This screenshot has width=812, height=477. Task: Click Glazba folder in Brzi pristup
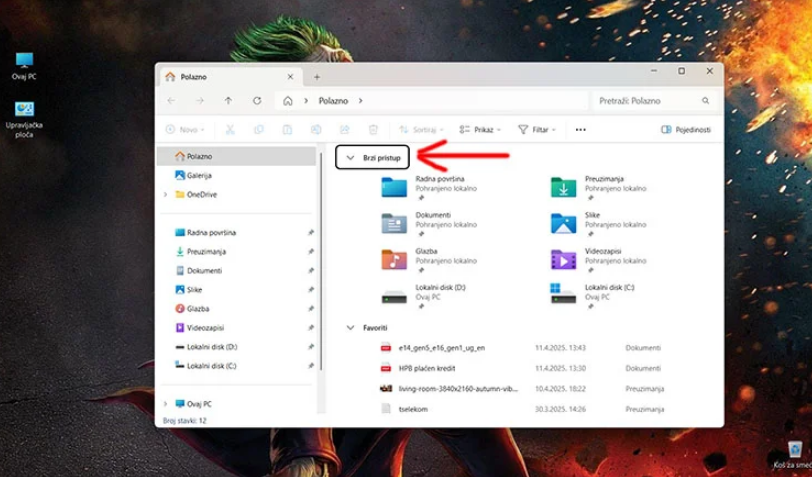(430, 261)
